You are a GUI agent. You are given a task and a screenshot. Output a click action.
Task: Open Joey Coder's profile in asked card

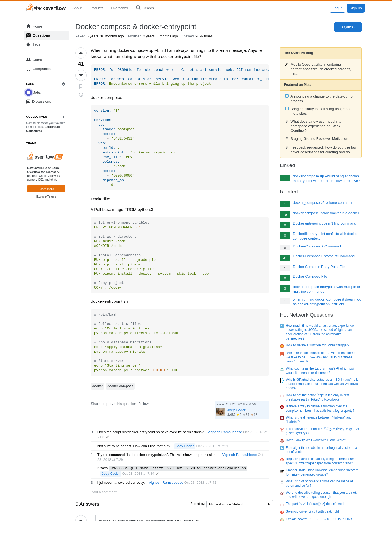(236, 410)
